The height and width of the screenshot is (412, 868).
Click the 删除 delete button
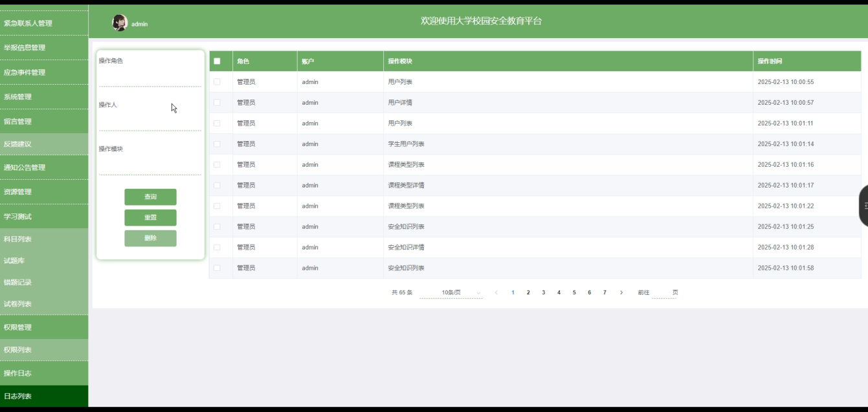coord(150,239)
